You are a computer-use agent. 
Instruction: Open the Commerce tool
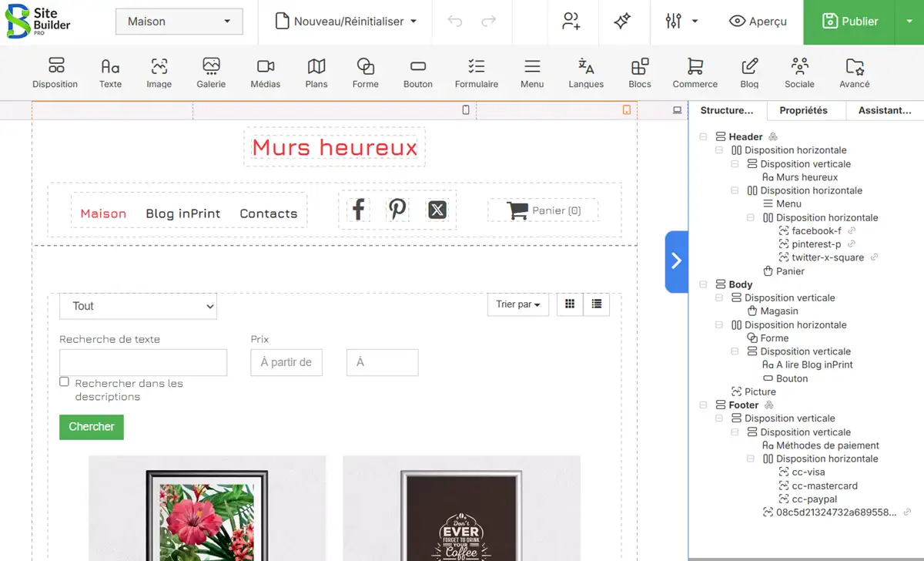coord(695,73)
